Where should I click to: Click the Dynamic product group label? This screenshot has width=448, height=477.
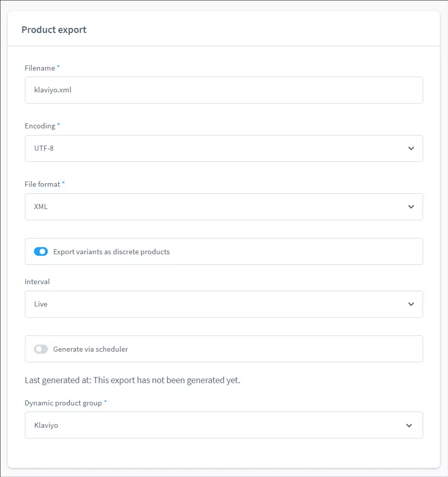coord(63,403)
